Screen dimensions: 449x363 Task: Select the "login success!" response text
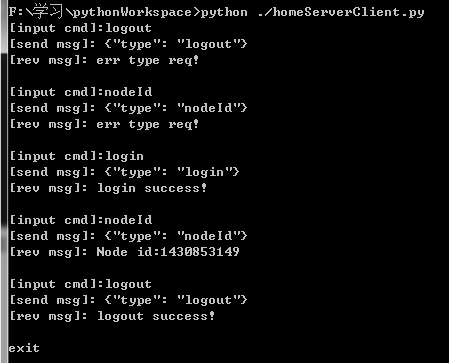coord(152,188)
